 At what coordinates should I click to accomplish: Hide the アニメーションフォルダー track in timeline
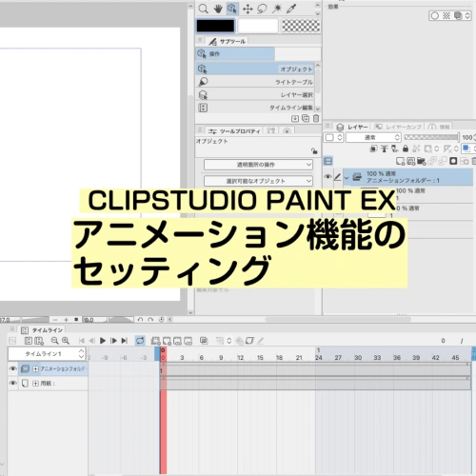13,368
